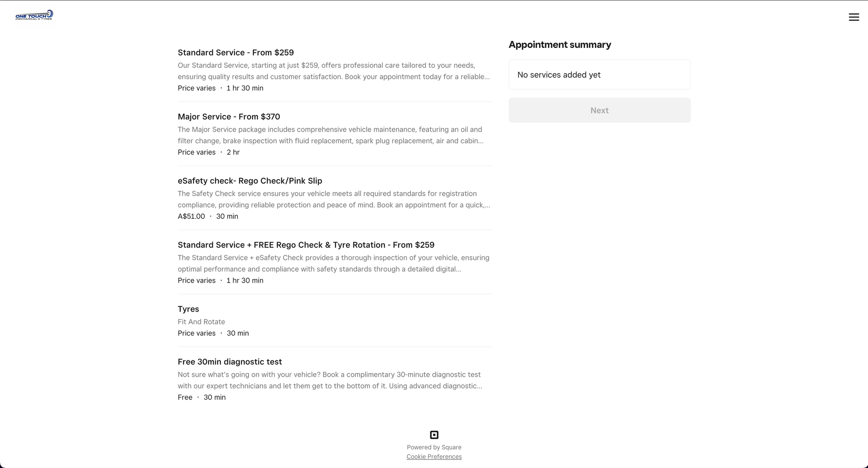
Task: Pick Standard Service + FREE Rego Check
Action: pyautogui.click(x=306, y=245)
